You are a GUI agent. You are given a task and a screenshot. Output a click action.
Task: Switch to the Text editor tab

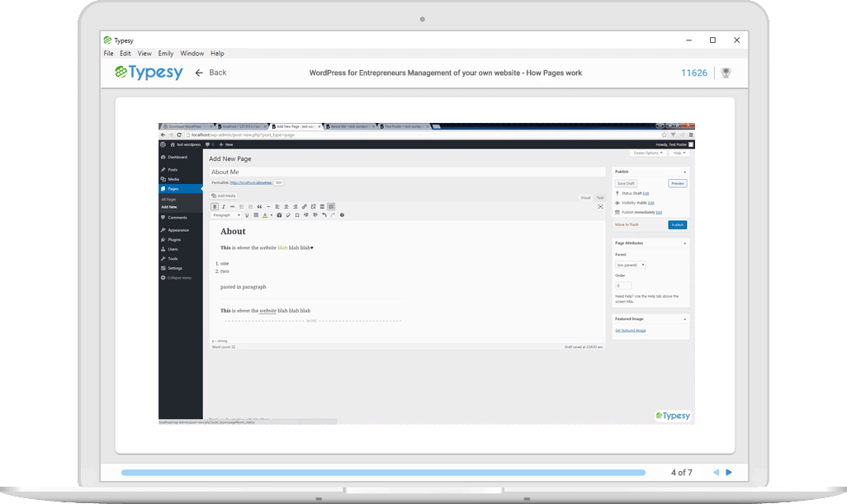pos(599,197)
